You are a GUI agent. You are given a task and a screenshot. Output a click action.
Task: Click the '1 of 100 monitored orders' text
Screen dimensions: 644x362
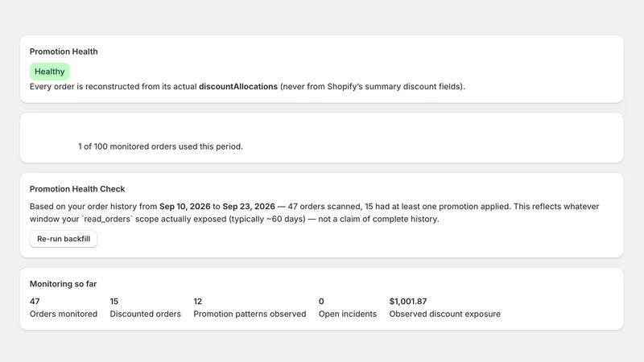[x=160, y=146]
